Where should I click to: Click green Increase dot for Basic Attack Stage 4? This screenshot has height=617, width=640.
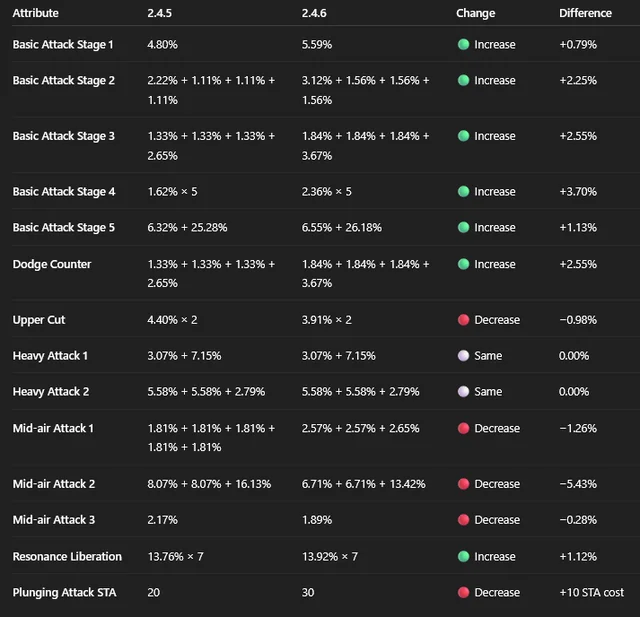[463, 191]
